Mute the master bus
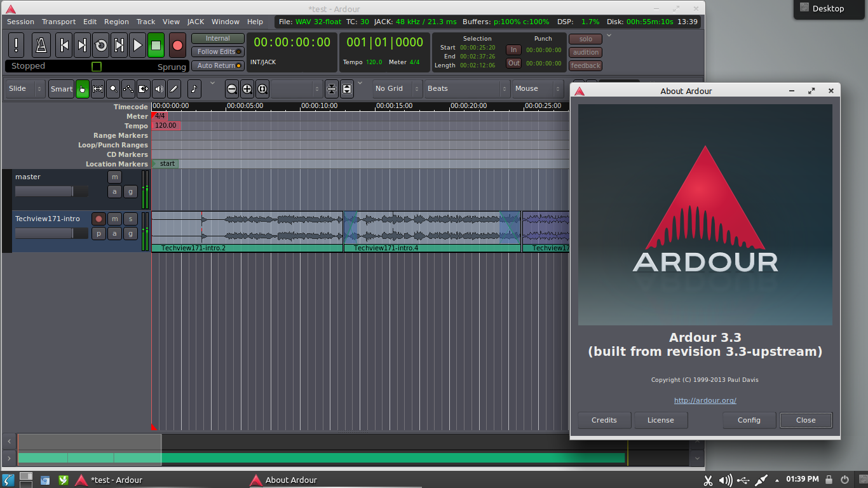Viewport: 868px width, 488px height. (114, 177)
